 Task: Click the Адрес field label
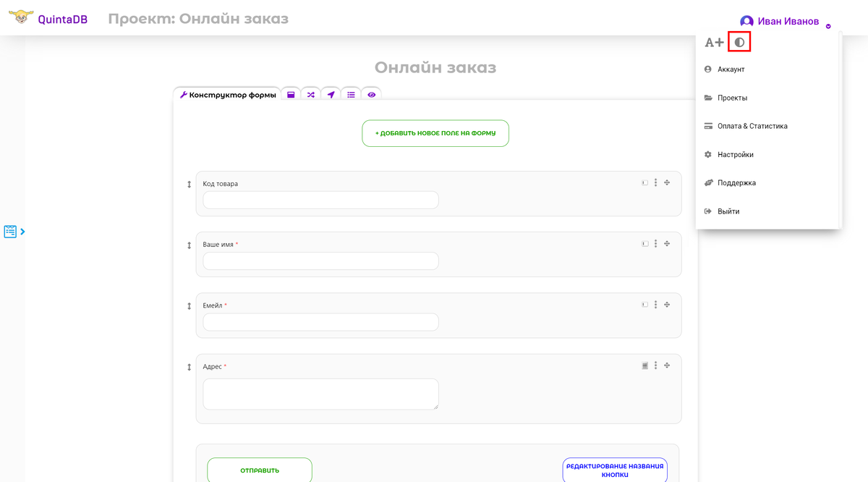pos(212,367)
